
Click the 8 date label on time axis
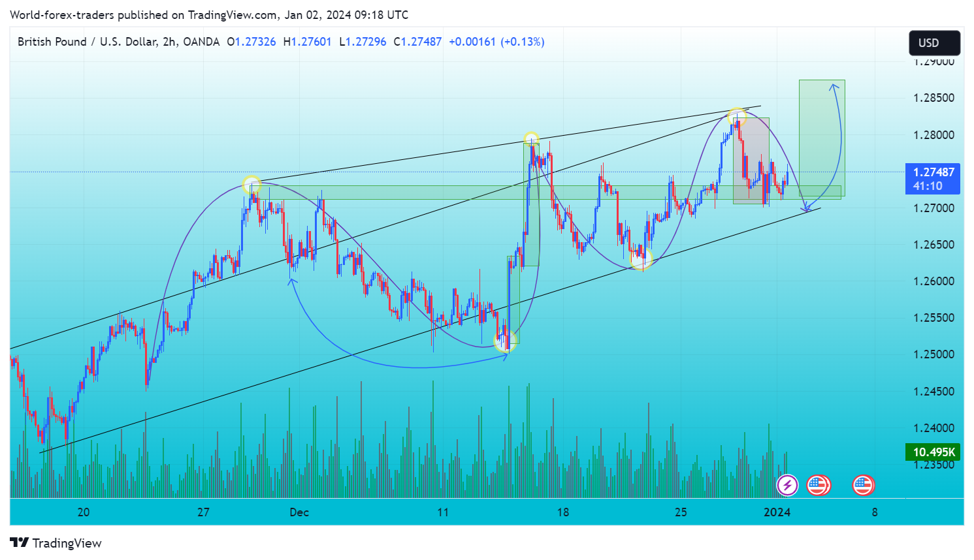point(875,512)
